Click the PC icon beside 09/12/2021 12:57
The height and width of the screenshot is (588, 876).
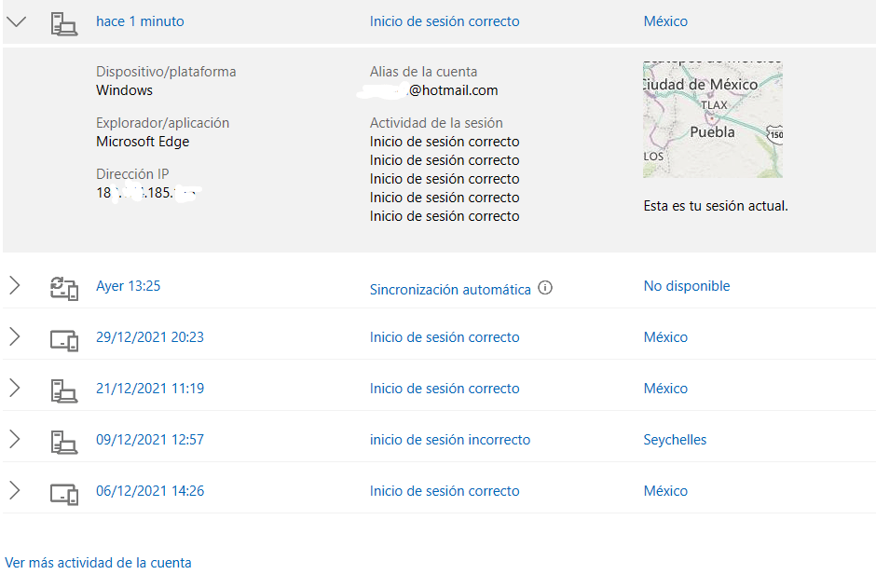tap(64, 443)
